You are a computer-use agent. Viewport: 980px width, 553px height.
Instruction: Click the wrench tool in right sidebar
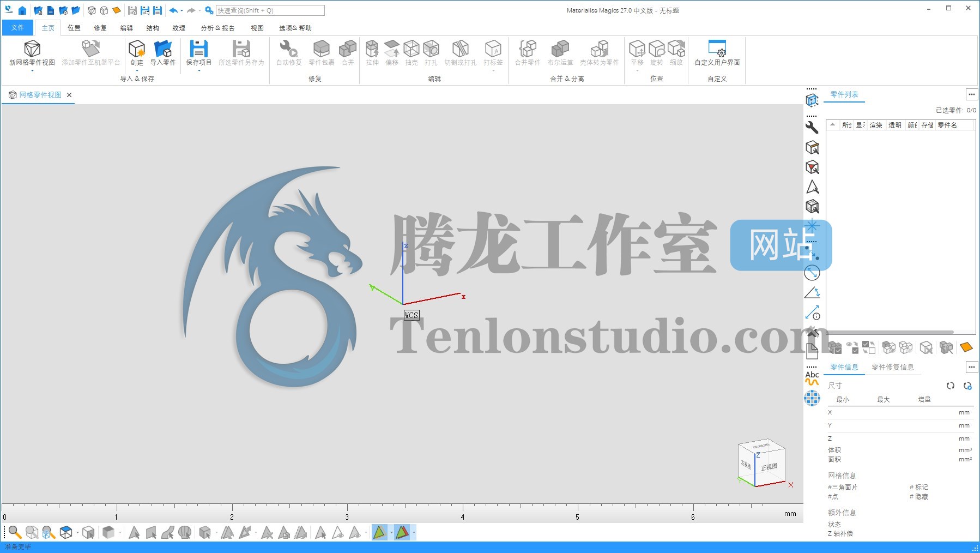point(812,127)
